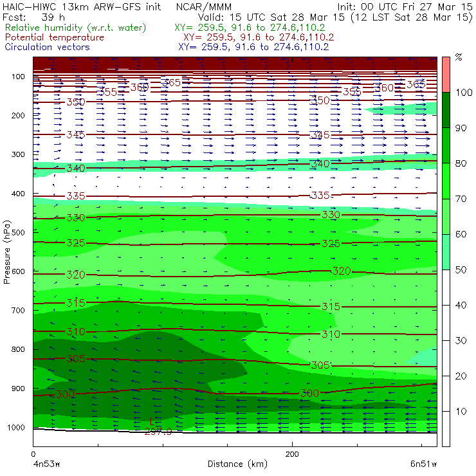476x476 pixels.
Task: Click the 'Distance (km)' axis title
Action: 237,464
